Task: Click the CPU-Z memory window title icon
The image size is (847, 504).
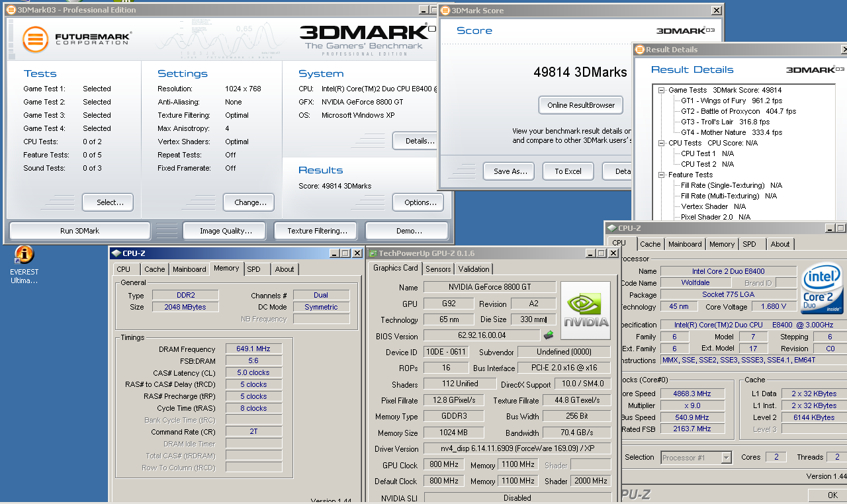Action: [x=116, y=253]
